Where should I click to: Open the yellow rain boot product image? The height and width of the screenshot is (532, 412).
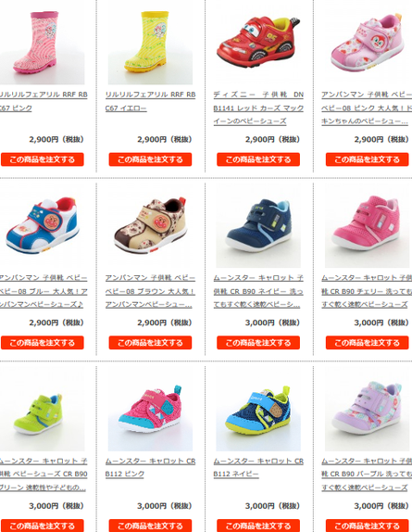150,43
